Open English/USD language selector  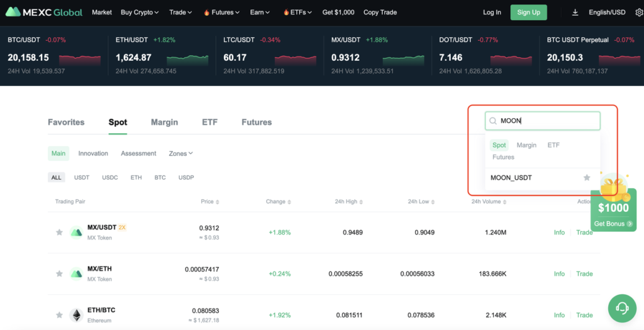(607, 13)
